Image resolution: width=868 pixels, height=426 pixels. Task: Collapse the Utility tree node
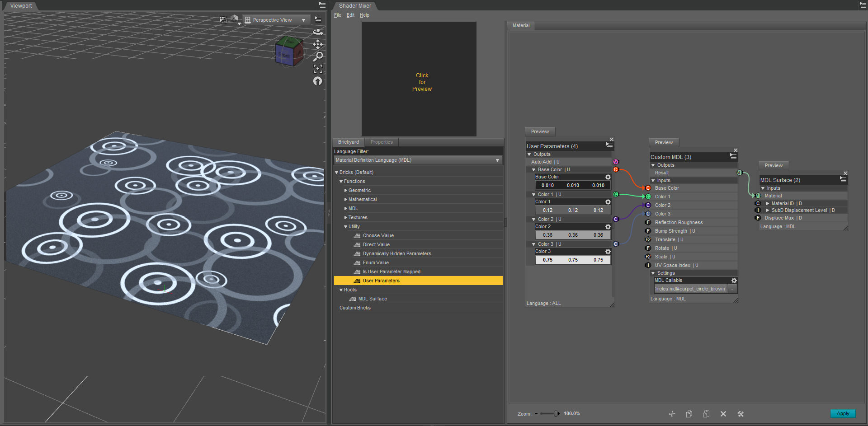tap(346, 227)
